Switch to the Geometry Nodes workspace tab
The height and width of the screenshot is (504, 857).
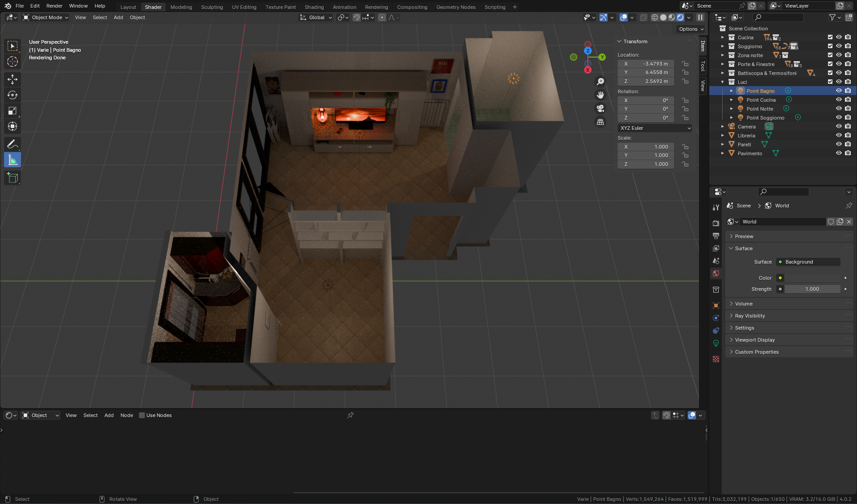[x=456, y=7]
